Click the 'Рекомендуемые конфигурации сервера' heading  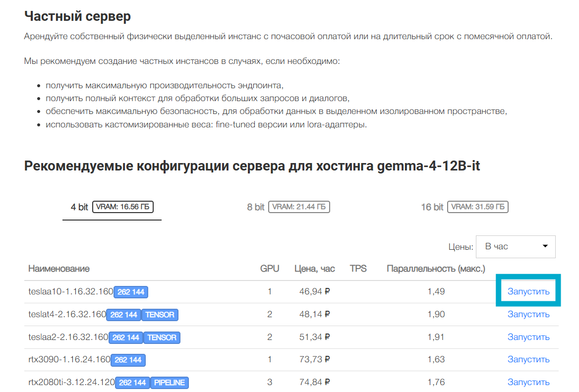252,166
